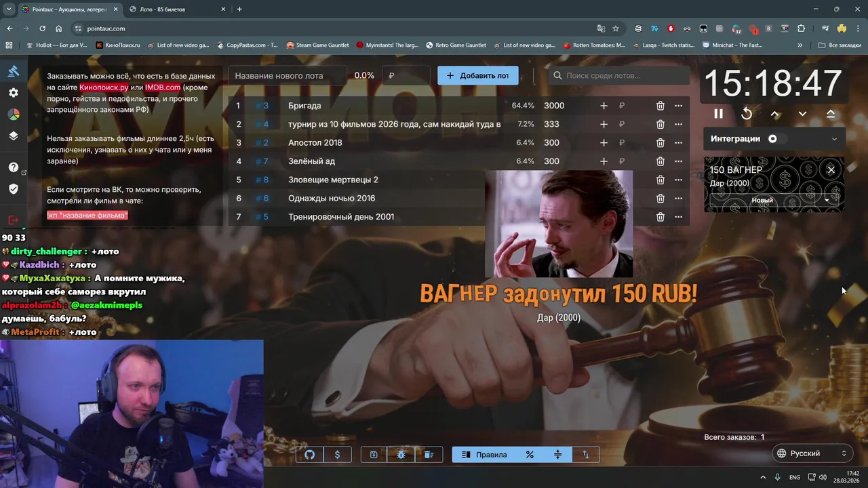Image resolution: width=868 pixels, height=488 pixels.
Task: Click Добавить лот button
Action: pyautogui.click(x=477, y=75)
